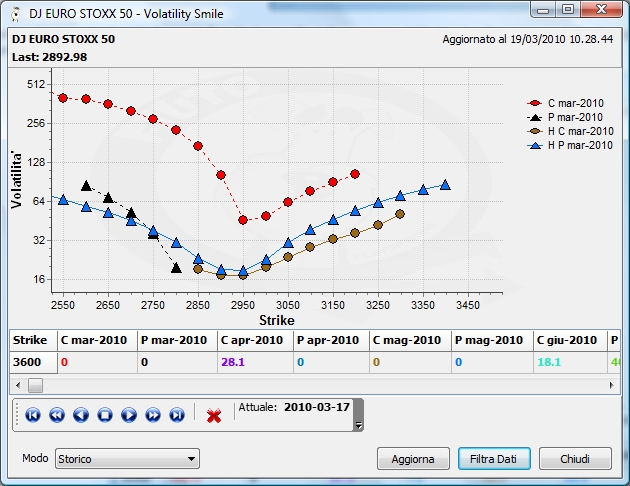Click the black triangle at strike 2800

pos(176,268)
